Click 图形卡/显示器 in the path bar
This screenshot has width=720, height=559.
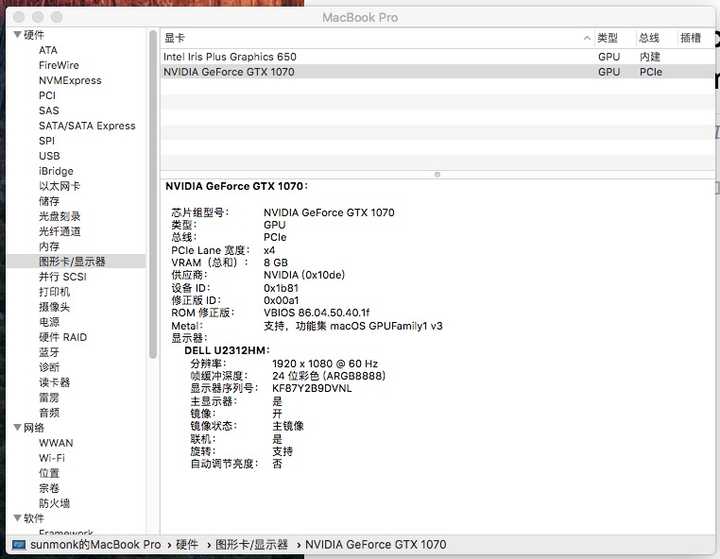252,545
